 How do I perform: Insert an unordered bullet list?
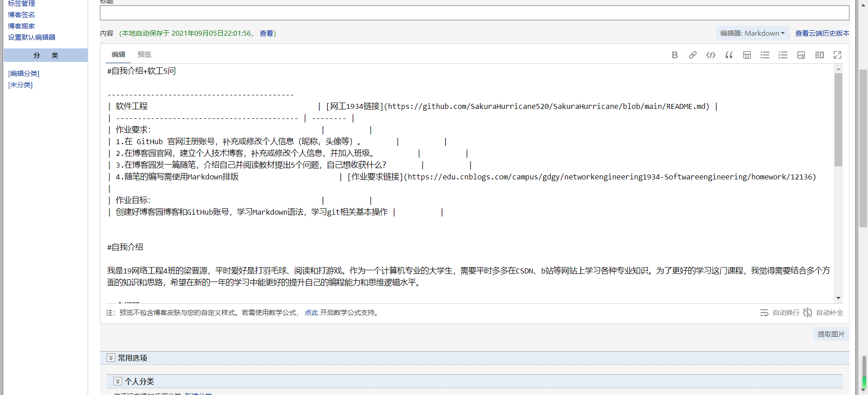pyautogui.click(x=765, y=55)
